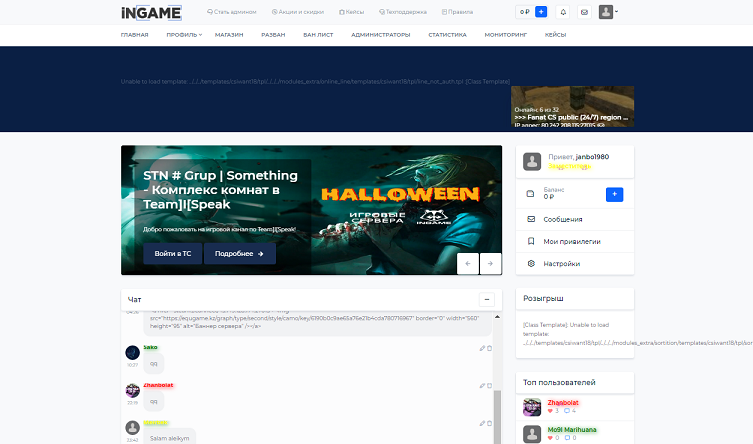Screen dimensions: 753x444
Task: Go to next banner slide arrow
Action: (490, 263)
